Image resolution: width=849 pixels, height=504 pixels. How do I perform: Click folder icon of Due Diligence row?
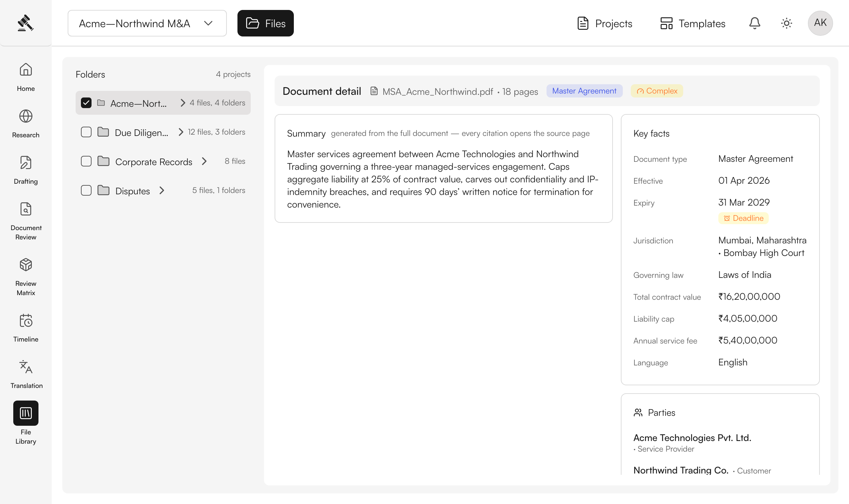(x=103, y=132)
